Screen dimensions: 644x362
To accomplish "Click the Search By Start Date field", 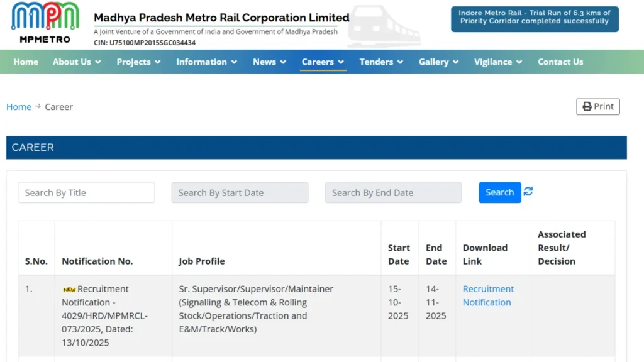I will (240, 192).
